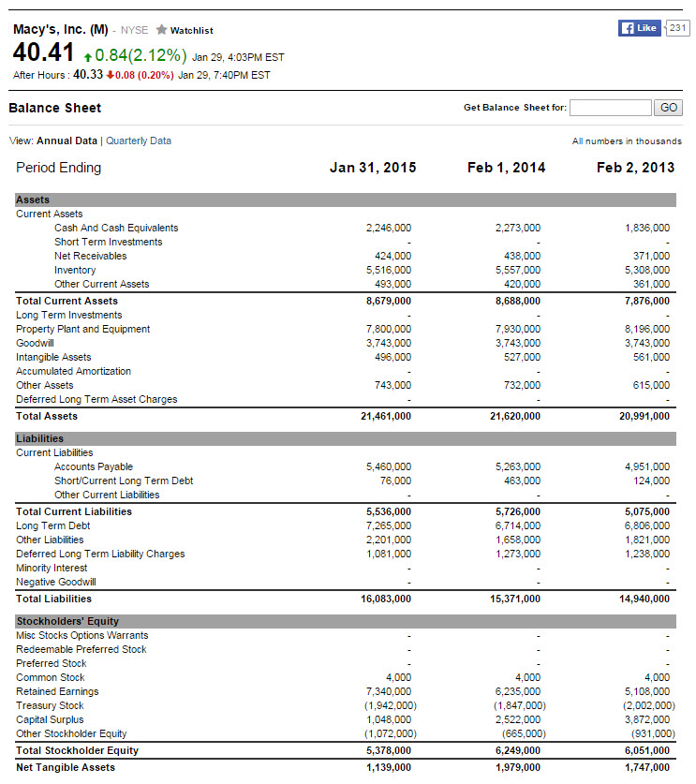The width and height of the screenshot is (696, 784).
Task: Click the Feb 2, 2013 column header
Action: pos(635,168)
